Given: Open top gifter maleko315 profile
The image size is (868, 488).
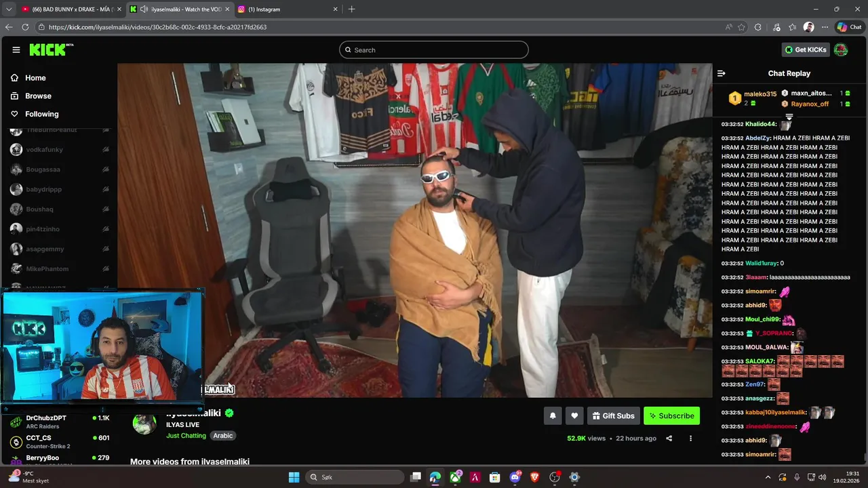Looking at the screenshot, I should [759, 94].
